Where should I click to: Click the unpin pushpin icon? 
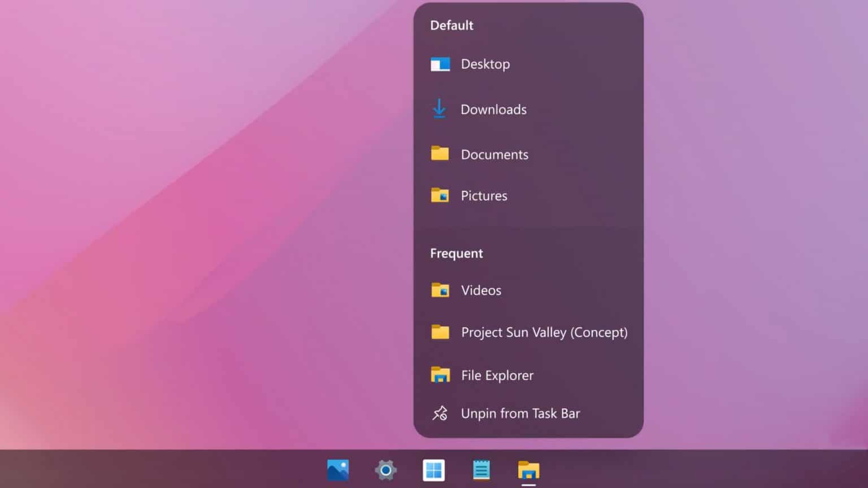pos(439,413)
